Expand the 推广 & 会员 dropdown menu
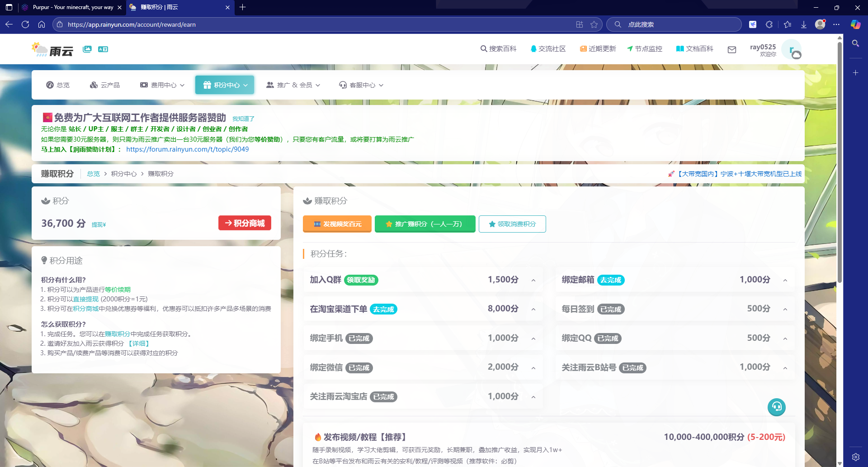The width and height of the screenshot is (868, 467). pyautogui.click(x=293, y=85)
